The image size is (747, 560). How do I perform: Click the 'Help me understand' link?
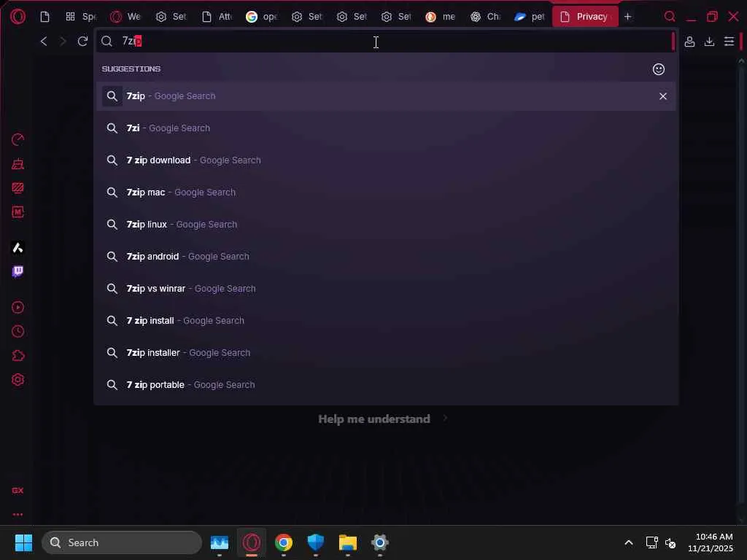click(374, 419)
